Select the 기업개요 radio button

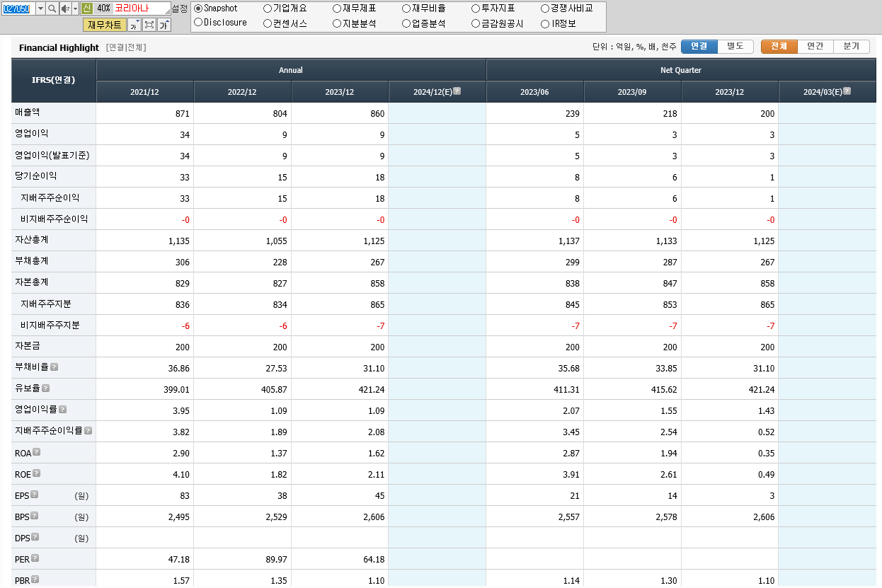pos(268,8)
